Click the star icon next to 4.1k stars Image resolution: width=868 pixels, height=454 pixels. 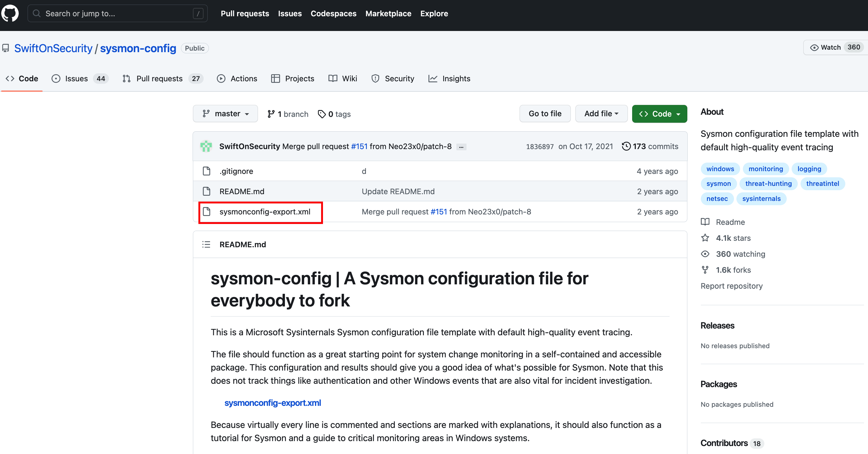click(x=705, y=238)
